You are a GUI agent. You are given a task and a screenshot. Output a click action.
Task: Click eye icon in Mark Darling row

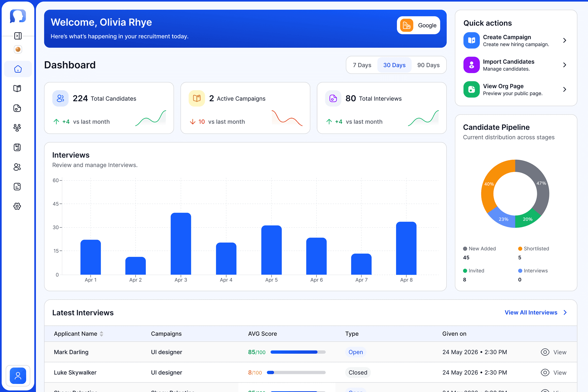click(545, 352)
